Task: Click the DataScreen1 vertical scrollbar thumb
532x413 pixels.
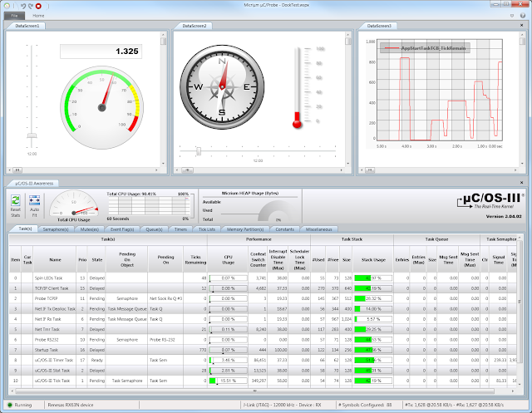Action: (163, 41)
